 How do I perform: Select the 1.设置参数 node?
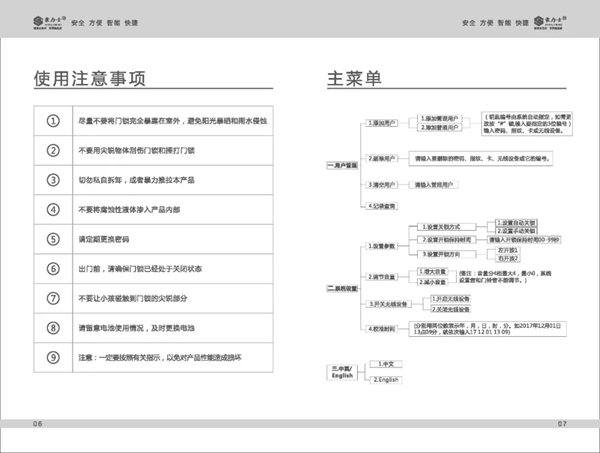click(x=382, y=246)
